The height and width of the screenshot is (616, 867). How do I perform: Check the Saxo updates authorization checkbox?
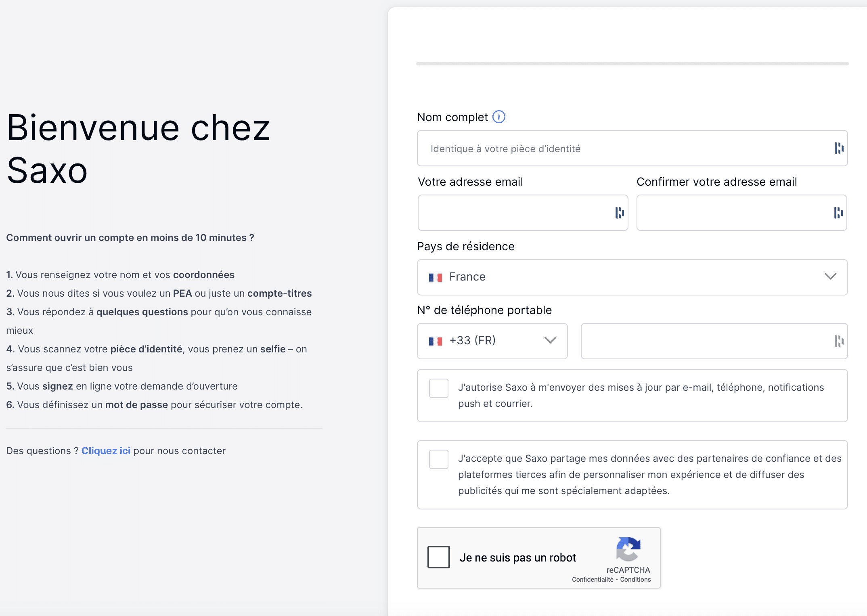439,388
